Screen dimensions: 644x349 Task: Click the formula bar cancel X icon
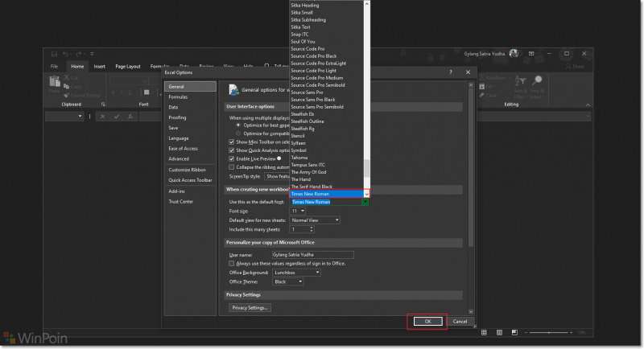[103, 117]
